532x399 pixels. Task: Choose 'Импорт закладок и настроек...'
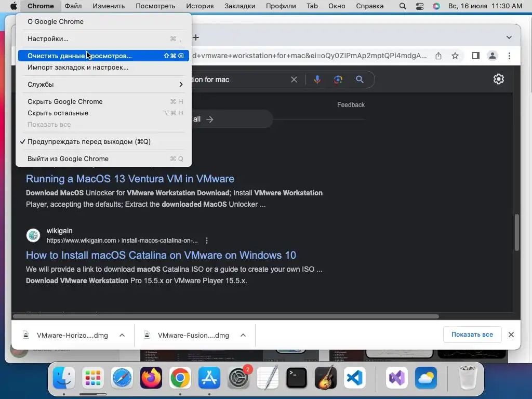(102, 67)
